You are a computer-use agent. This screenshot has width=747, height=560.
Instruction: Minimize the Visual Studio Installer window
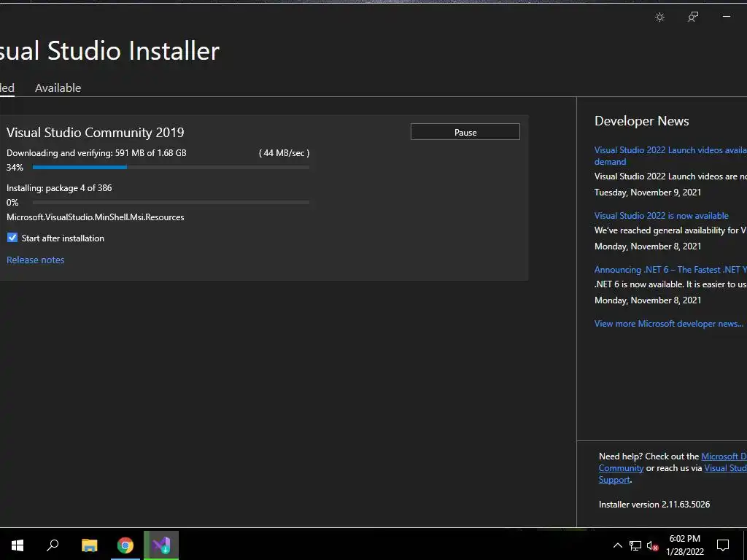[727, 17]
